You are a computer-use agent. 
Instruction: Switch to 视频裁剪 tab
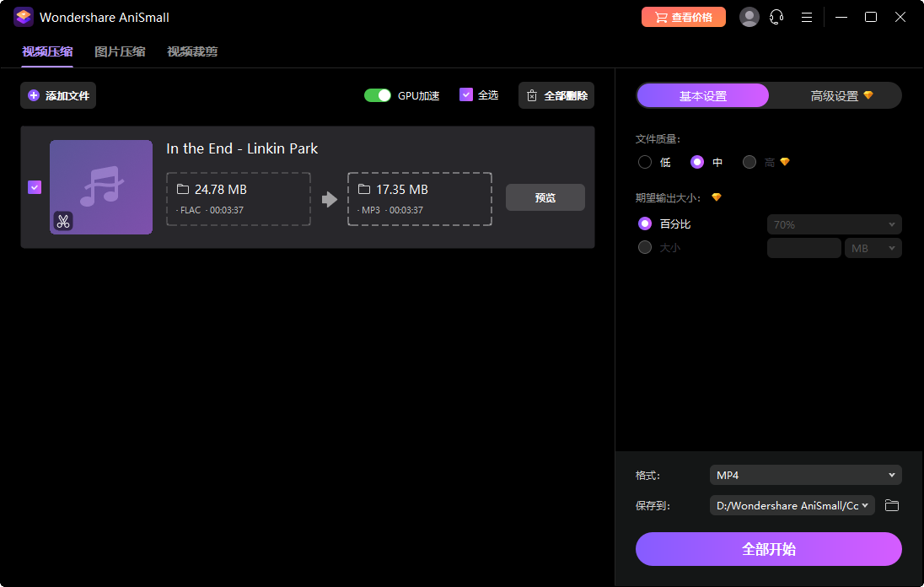click(x=192, y=51)
